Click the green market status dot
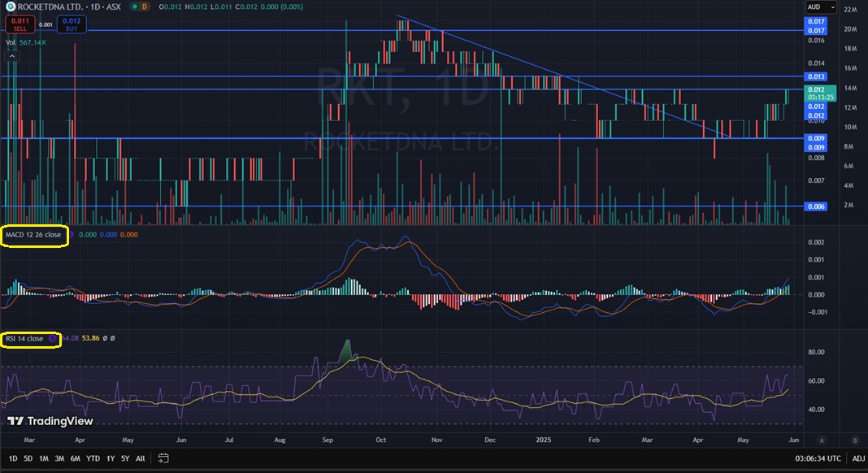Image resolution: width=868 pixels, height=473 pixels. (x=134, y=7)
